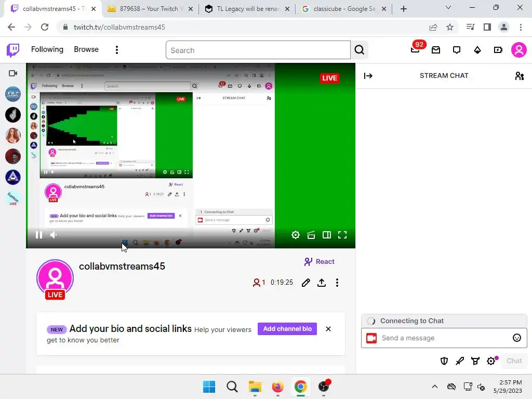Open the collabvmstreams45 profile avatar
532x399 pixels.
(x=55, y=279)
